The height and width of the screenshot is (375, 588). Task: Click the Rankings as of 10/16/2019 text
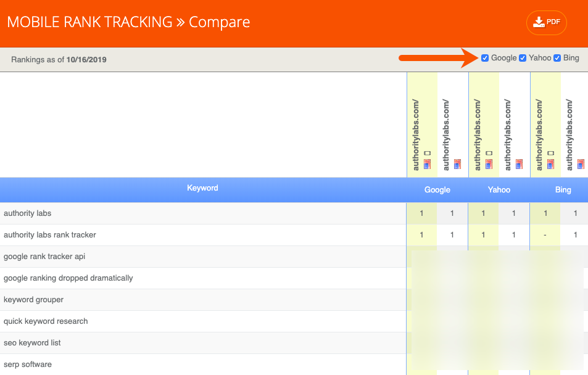click(59, 60)
